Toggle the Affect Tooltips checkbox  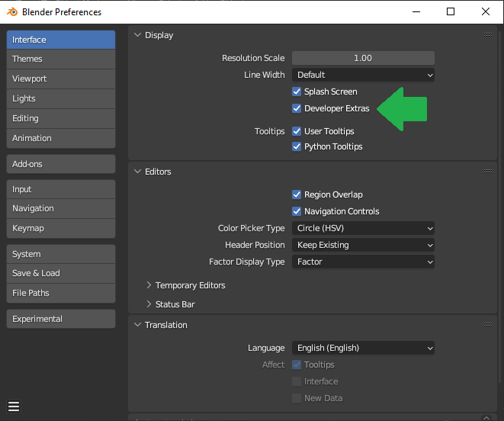click(297, 365)
